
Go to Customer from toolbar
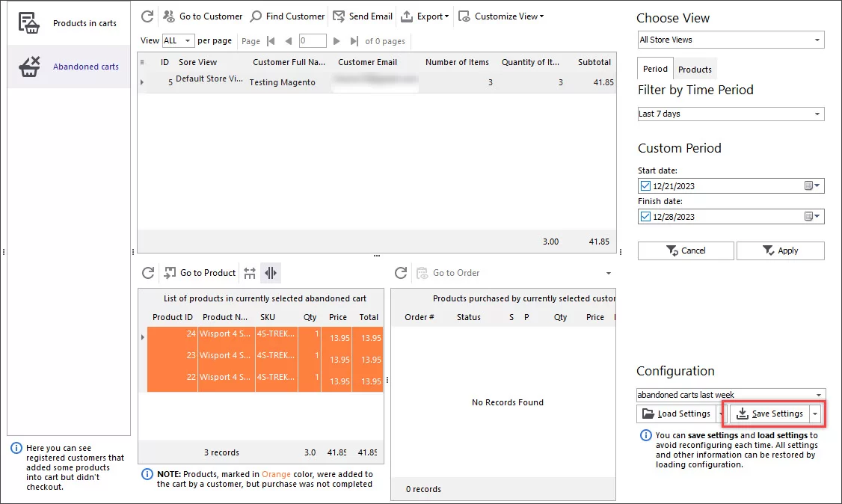pos(203,16)
